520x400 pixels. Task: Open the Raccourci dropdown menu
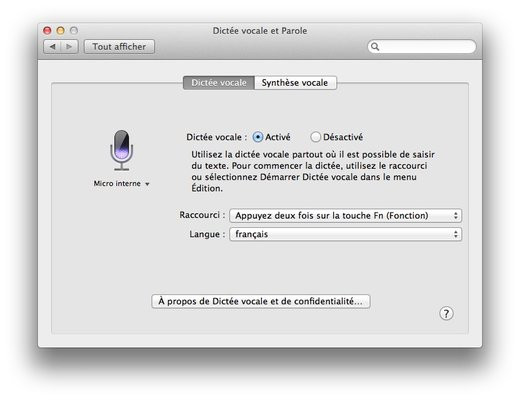tap(346, 216)
